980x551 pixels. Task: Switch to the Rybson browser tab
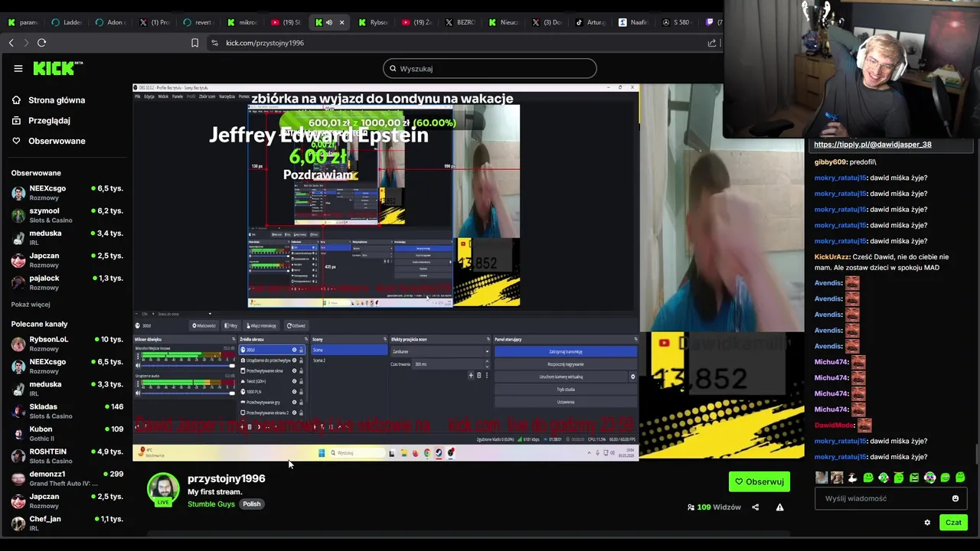point(374,22)
